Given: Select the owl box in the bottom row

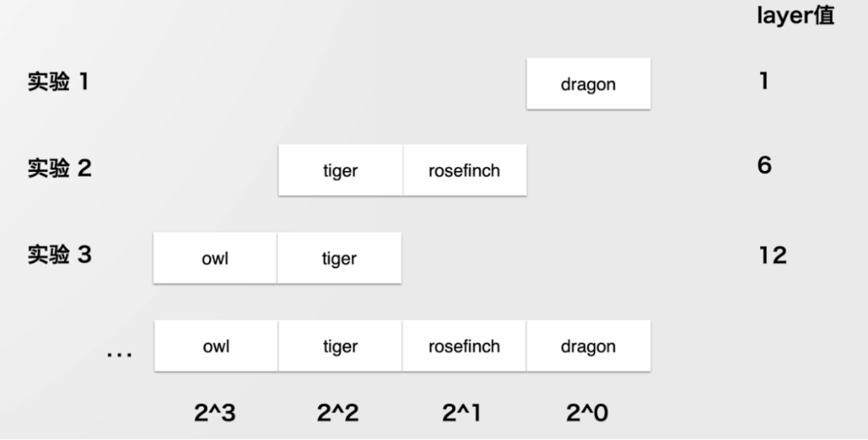Looking at the screenshot, I should (215, 346).
